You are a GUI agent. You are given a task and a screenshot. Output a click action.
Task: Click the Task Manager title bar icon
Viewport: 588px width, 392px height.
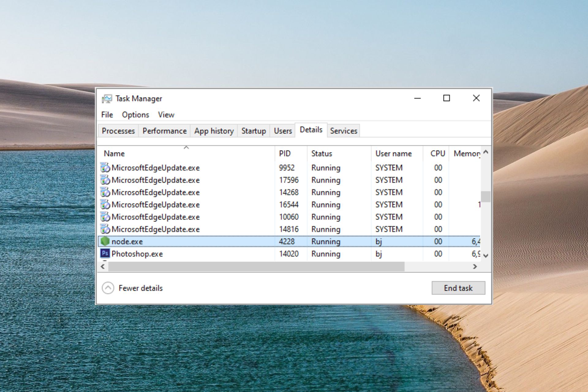click(x=107, y=99)
